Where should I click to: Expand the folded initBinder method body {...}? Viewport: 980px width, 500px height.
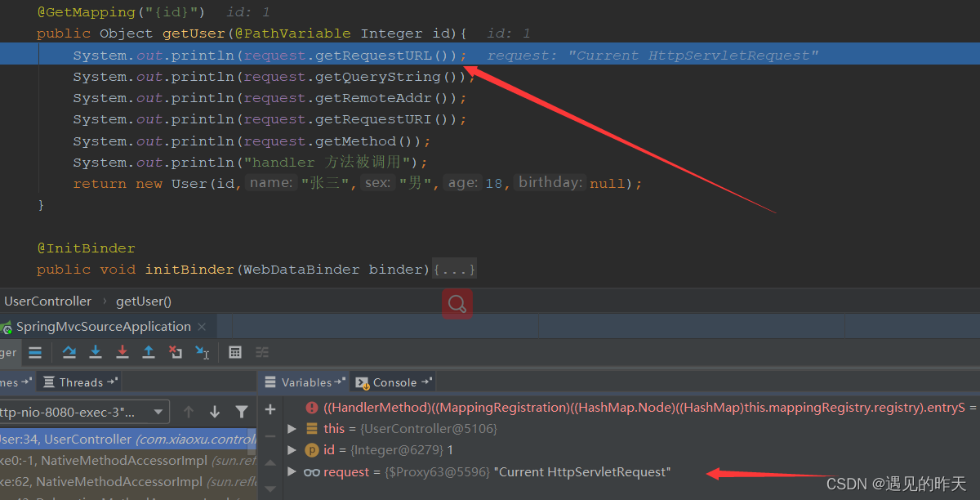point(455,269)
